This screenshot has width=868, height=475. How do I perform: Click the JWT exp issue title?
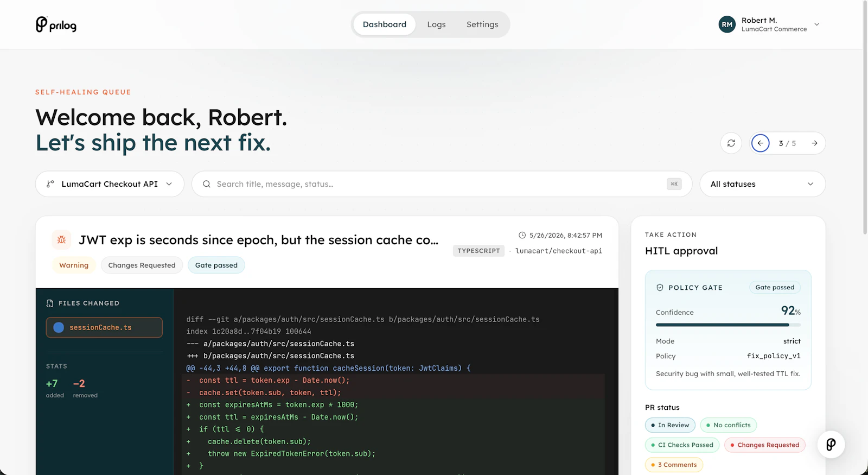point(259,240)
